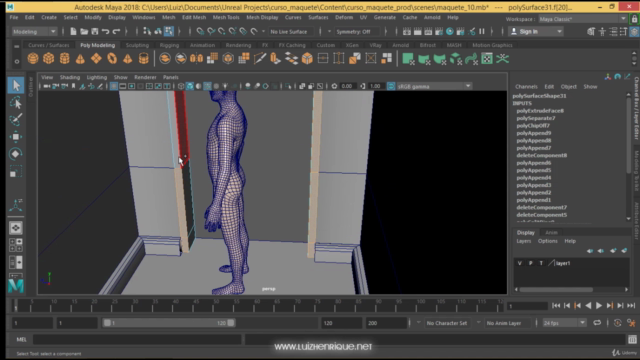This screenshot has width=640, height=360.
Task: Open the No Character Set dropdown
Action: [447, 323]
